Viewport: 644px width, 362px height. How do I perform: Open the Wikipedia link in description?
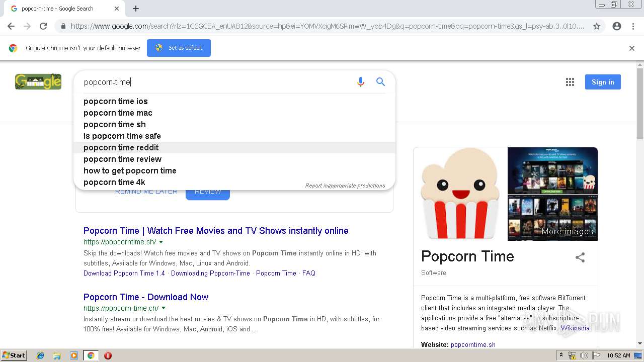[575, 328]
